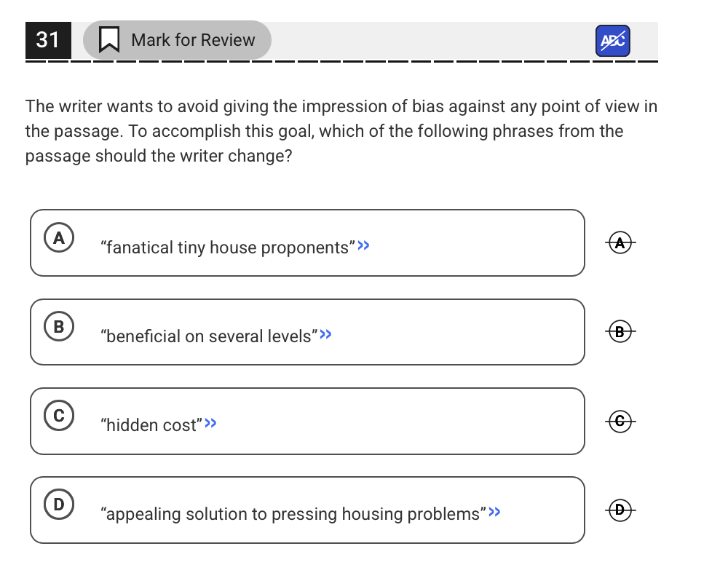Select radio circle B
The width and height of the screenshot is (728, 581).
click(x=59, y=326)
